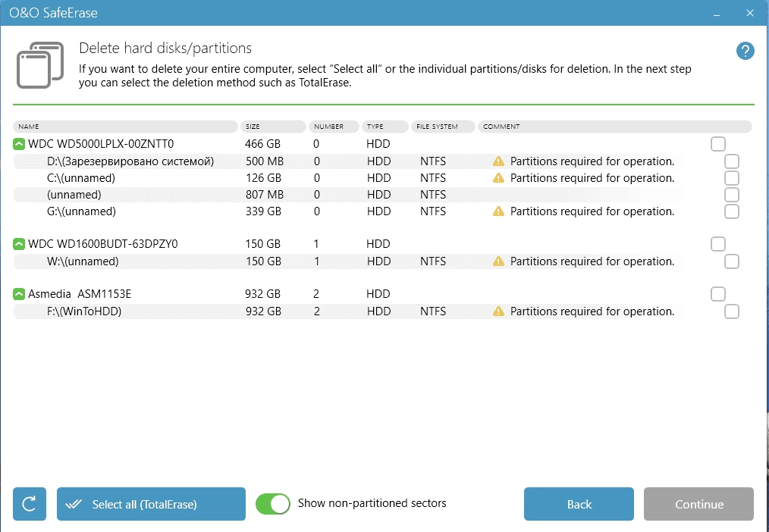
Task: Click warning icon on W:\(unnamed) row
Action: [498, 261]
